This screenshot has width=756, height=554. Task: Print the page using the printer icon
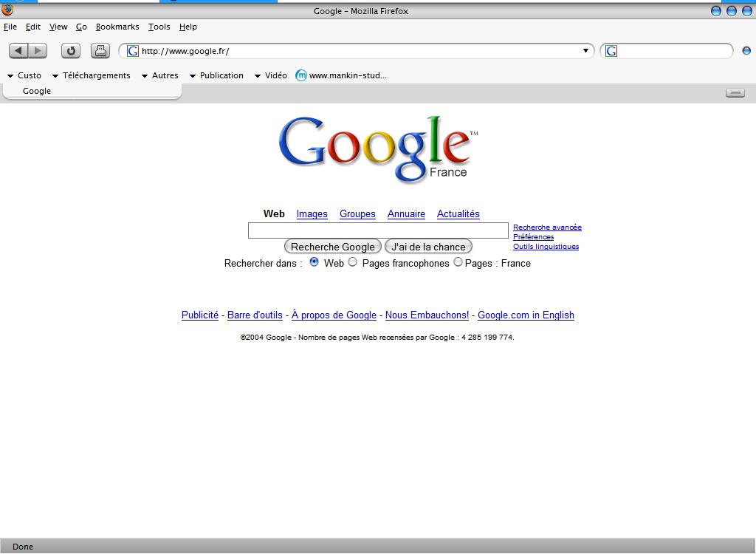100,51
